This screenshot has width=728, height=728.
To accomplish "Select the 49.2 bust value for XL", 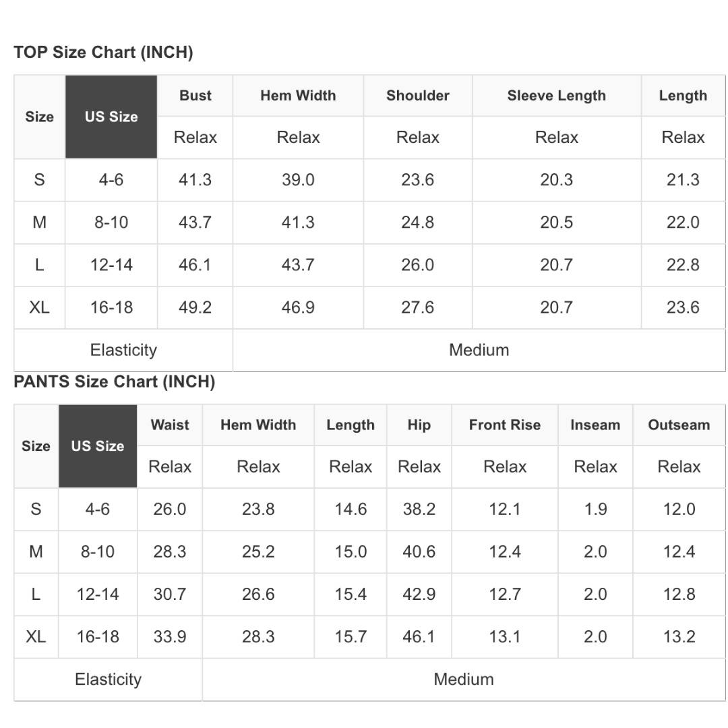I will click(195, 307).
